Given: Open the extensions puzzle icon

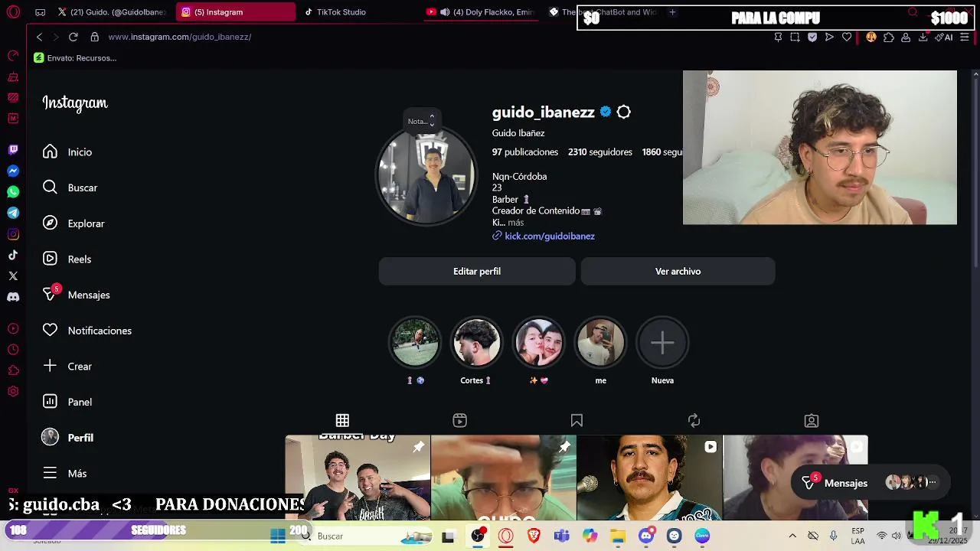Looking at the screenshot, I should point(889,37).
